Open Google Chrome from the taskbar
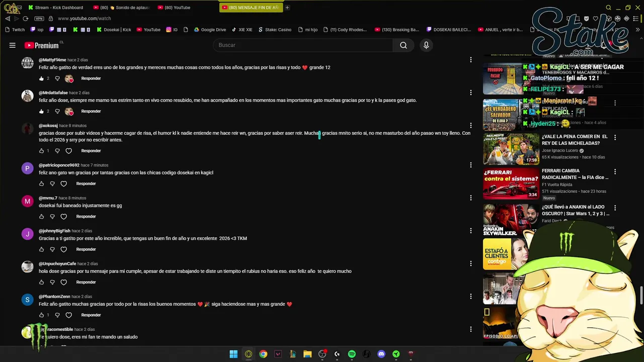This screenshot has width=644, height=362. [263, 354]
